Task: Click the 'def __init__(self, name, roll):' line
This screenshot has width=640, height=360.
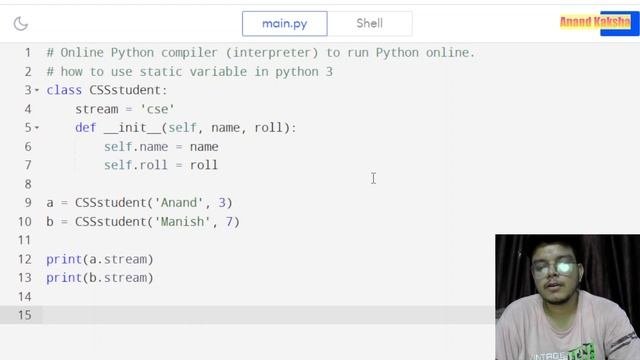Action: click(x=186, y=128)
